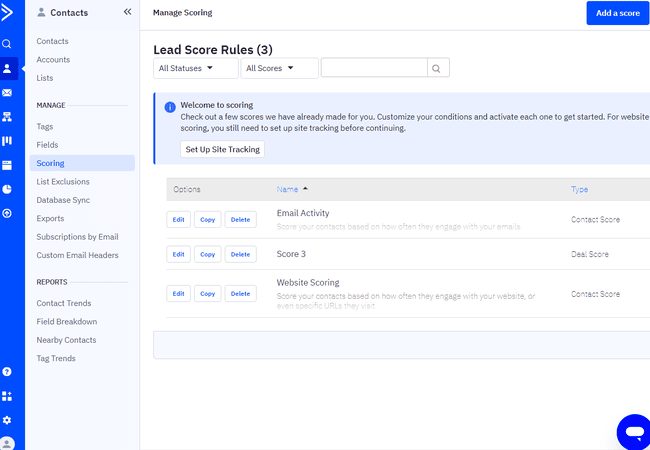Click the score search input field
The image size is (650, 450).
tap(374, 68)
